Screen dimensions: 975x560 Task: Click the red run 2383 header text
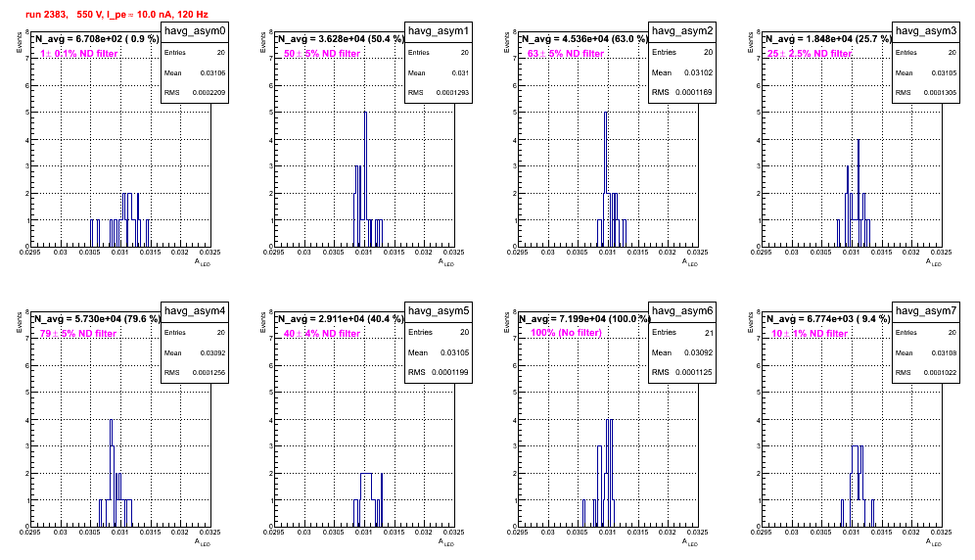click(116, 14)
